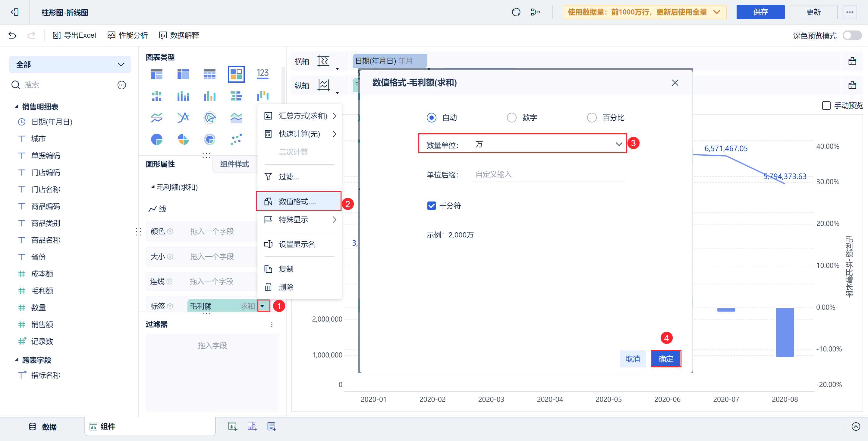
Task: Select the pie chart type icon
Action: 157,139
